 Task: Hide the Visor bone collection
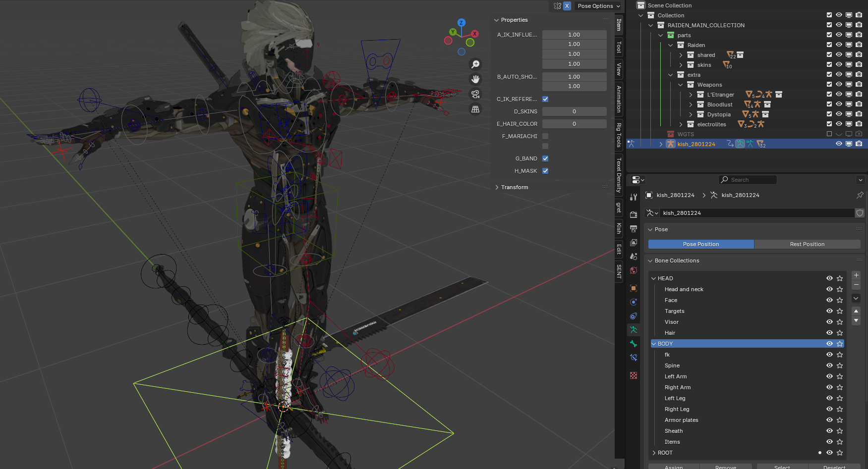tap(829, 322)
